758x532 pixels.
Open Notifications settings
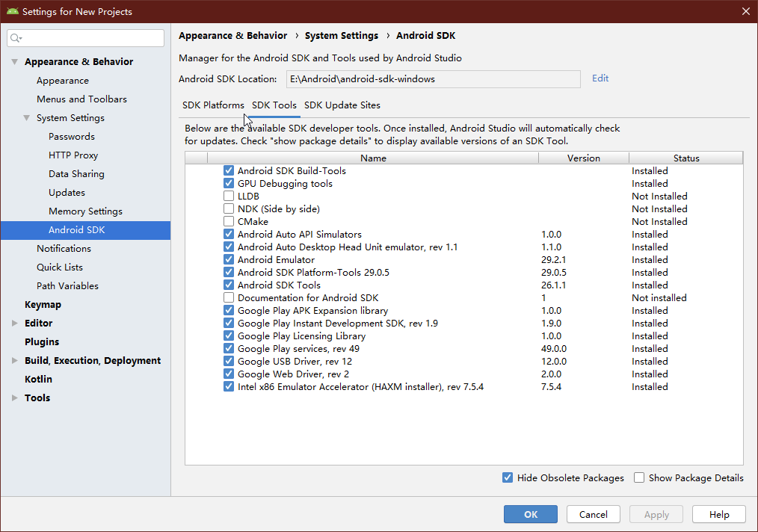tap(64, 248)
